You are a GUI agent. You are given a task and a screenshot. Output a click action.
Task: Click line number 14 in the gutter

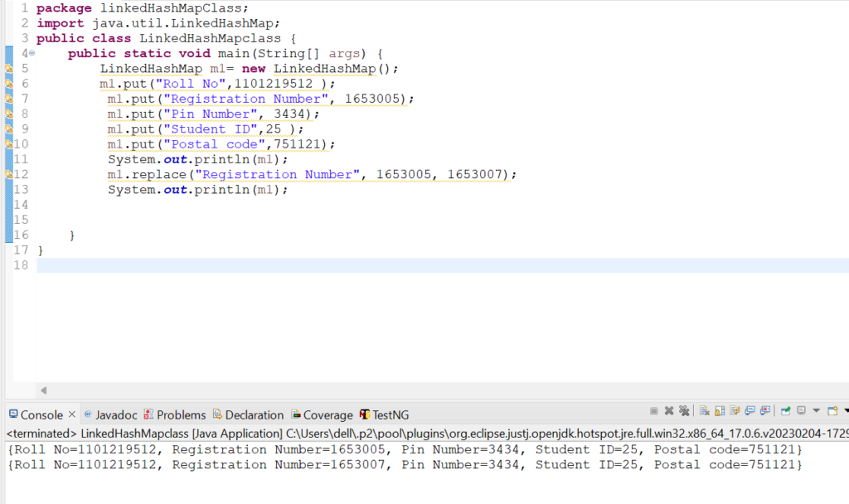click(x=21, y=205)
